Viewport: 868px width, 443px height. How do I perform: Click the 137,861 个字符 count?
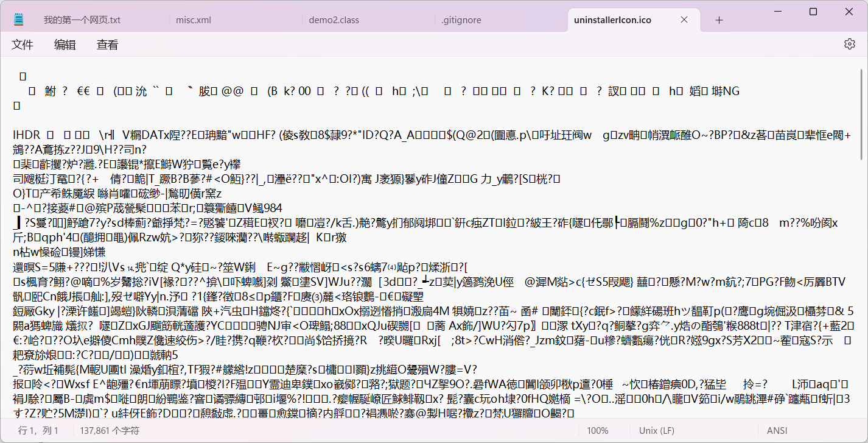pyautogui.click(x=109, y=431)
